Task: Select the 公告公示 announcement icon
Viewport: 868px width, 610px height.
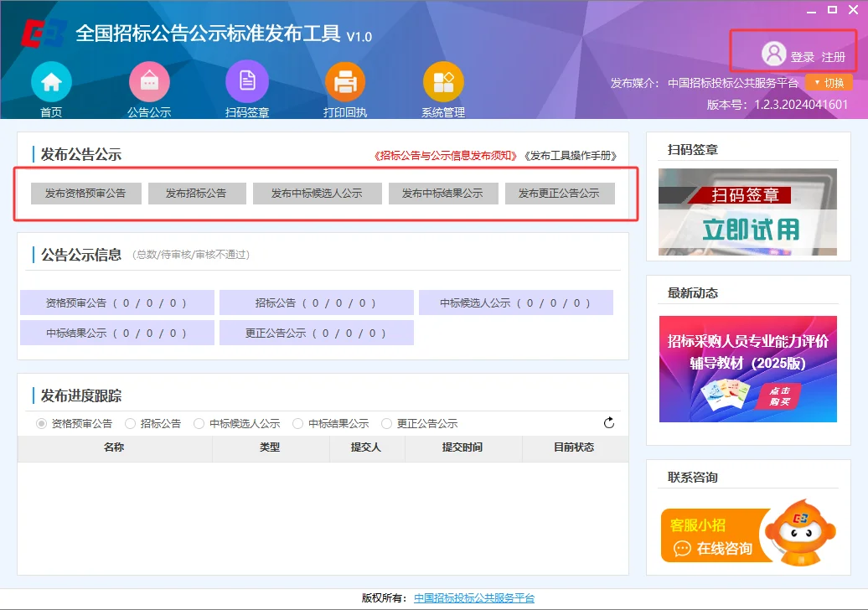Action: (148, 80)
